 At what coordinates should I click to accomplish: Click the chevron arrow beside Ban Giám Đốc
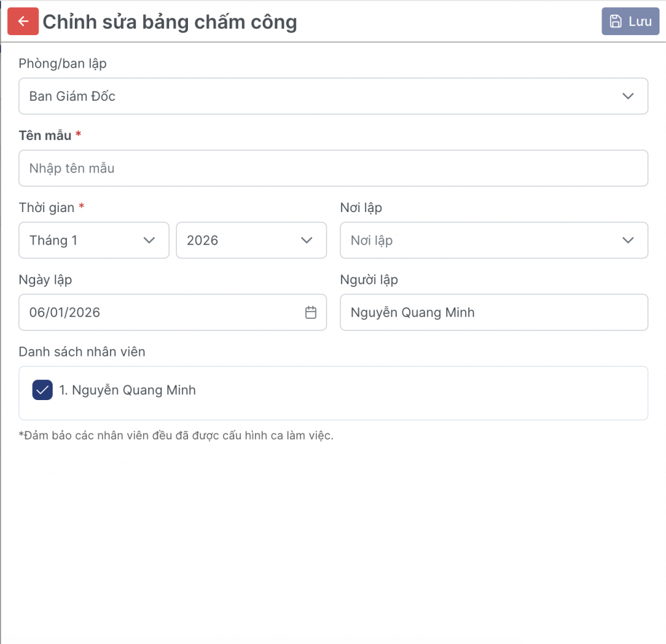(x=628, y=96)
